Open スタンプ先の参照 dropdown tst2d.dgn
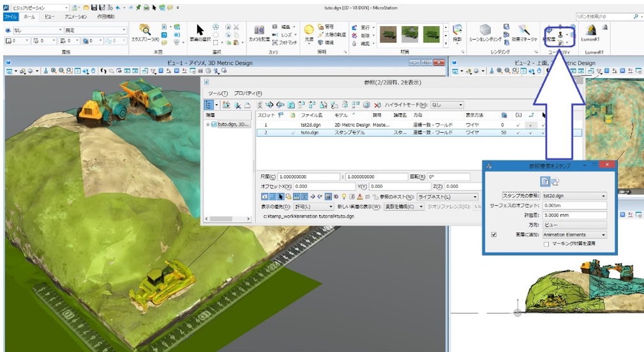Viewport: 644px width, 352px height. pyautogui.click(x=574, y=195)
